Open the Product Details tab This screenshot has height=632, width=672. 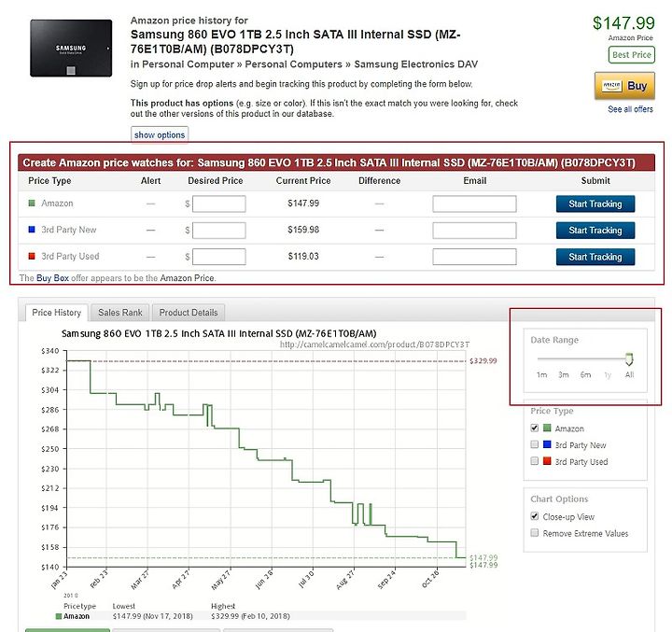coord(189,313)
